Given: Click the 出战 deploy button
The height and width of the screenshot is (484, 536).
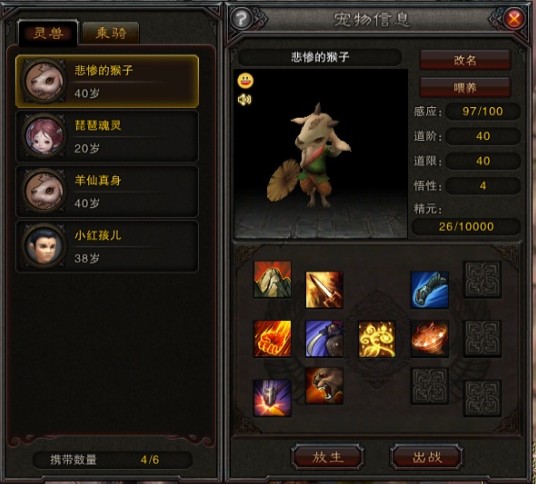Looking at the screenshot, I should click(x=427, y=457).
